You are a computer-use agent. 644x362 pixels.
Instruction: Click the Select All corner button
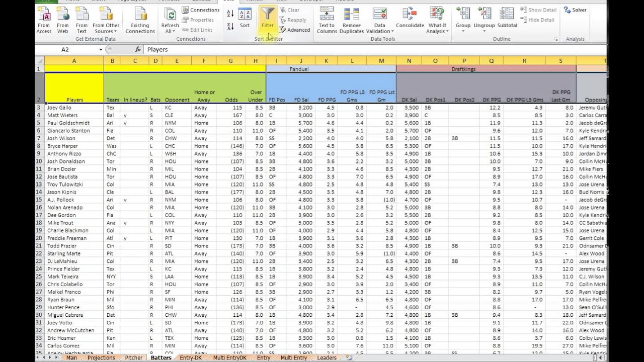40,61
